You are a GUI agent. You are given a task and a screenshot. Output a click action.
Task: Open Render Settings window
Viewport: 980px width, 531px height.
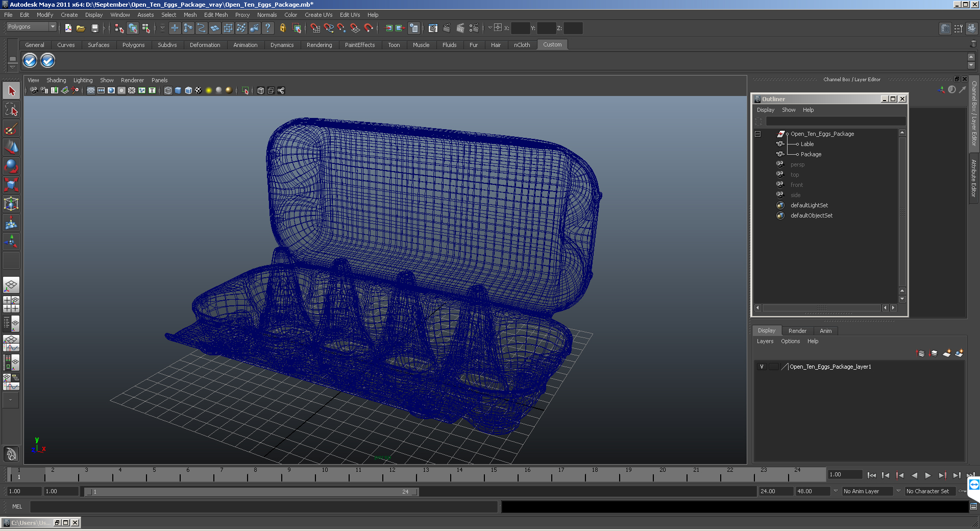coord(474,29)
